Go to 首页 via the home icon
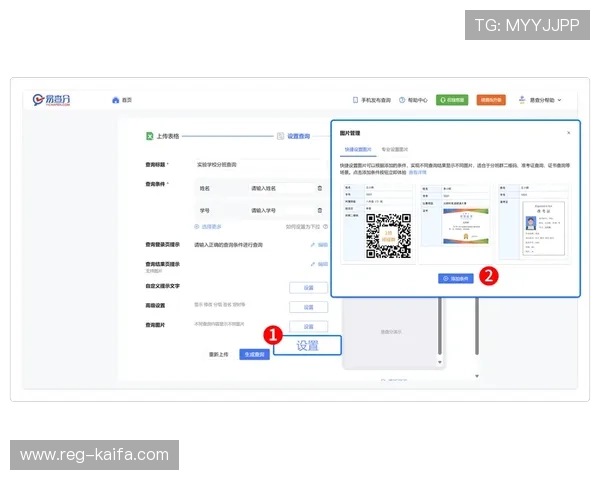Screen dimensions: 600x480 point(116,100)
